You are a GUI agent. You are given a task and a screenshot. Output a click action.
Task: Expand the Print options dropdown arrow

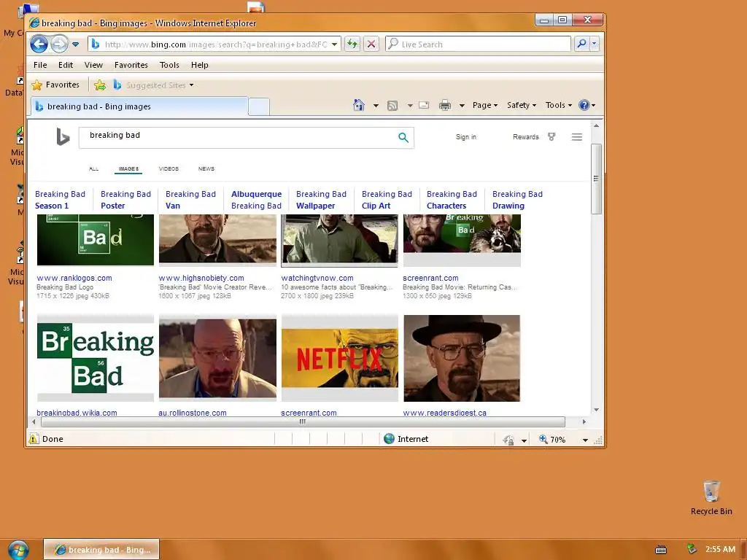(x=462, y=106)
